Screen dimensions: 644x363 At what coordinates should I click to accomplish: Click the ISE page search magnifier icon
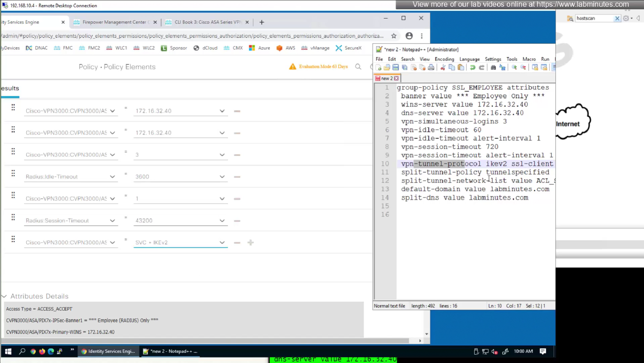358,67
